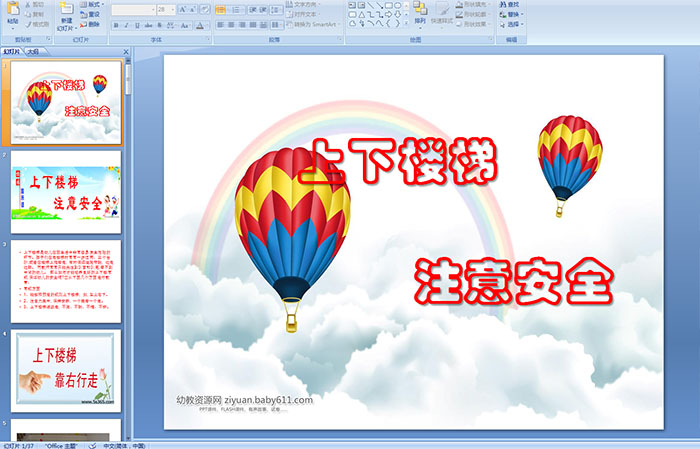Delete the slide with 删除 button
Image resolution: width=700 pixels, height=449 pixels.
point(89,24)
